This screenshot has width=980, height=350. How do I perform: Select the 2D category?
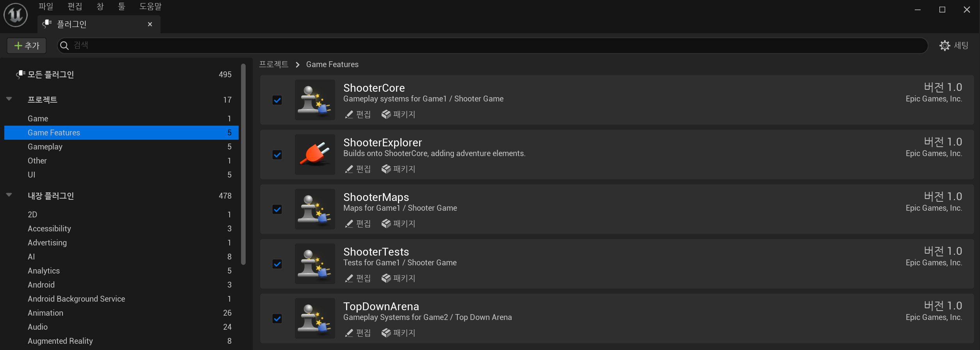(121, 215)
